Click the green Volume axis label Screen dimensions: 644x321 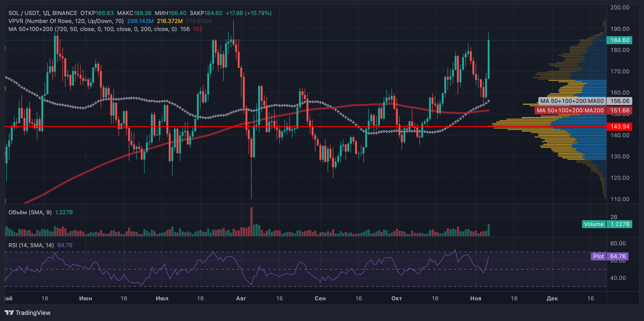coord(594,224)
